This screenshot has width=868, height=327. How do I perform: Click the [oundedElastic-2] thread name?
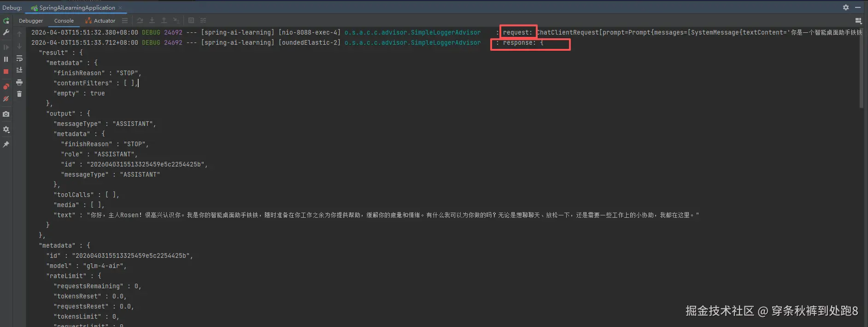pos(310,42)
